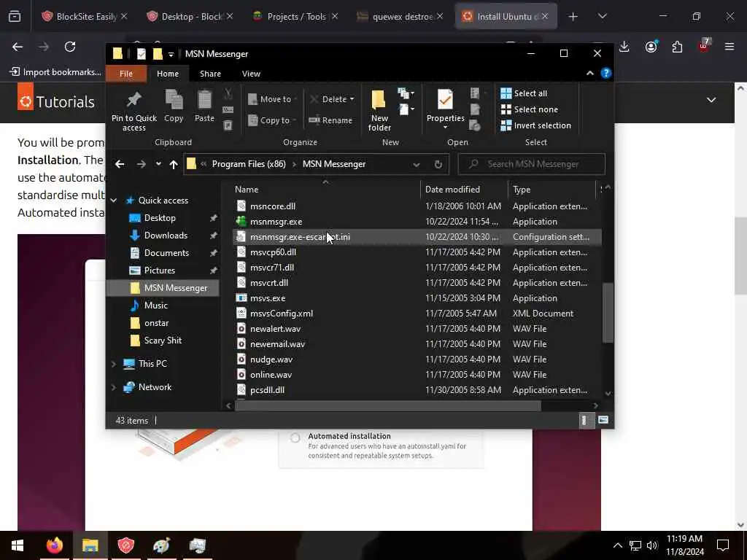Screen dimensions: 747x560
Task: Sort by Date modified column header
Action: point(452,190)
